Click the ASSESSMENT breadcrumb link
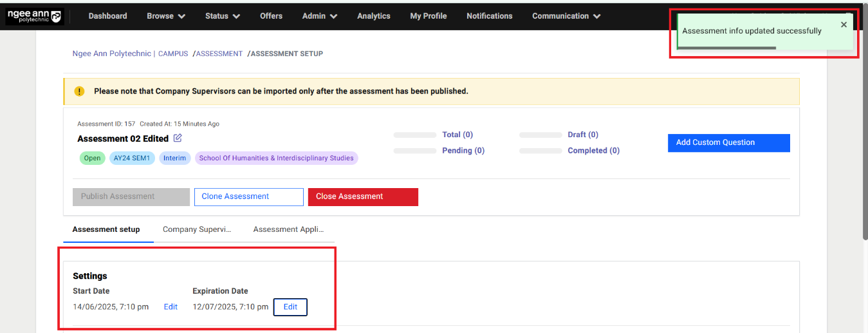Image resolution: width=868 pixels, height=333 pixels. click(x=219, y=54)
